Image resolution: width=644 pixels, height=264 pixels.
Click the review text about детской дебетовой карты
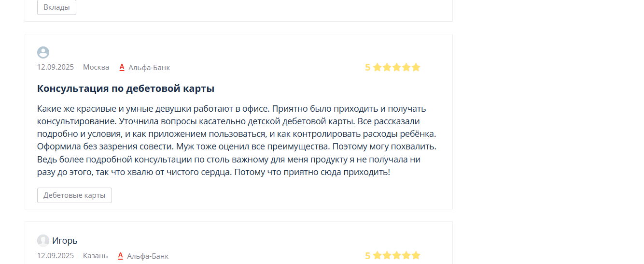tap(238, 140)
